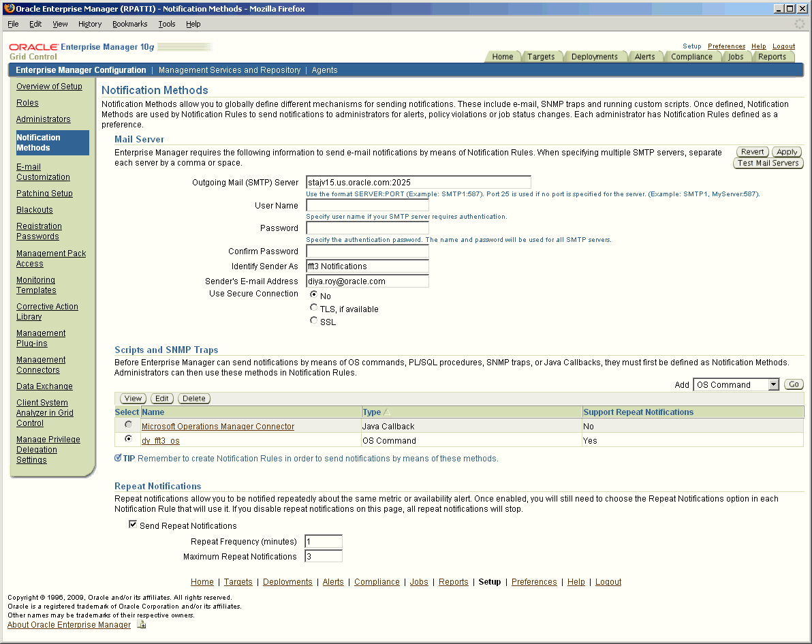This screenshot has width=812, height=644.
Task: Open the Agents subtab
Action: pos(325,70)
